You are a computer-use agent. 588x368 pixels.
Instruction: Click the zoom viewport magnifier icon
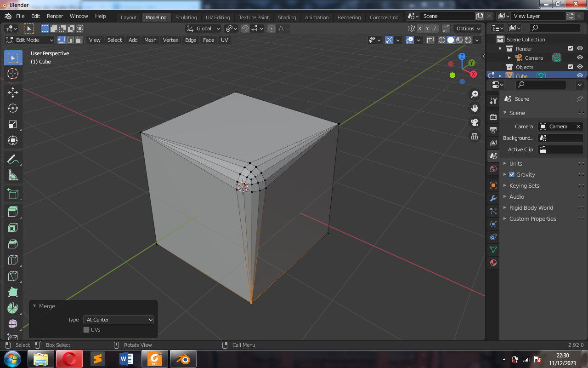coord(475,94)
